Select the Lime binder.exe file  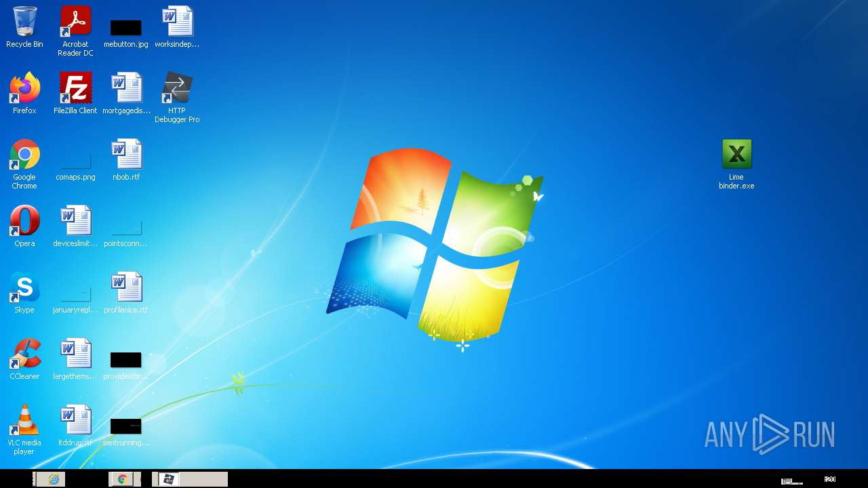click(x=736, y=164)
